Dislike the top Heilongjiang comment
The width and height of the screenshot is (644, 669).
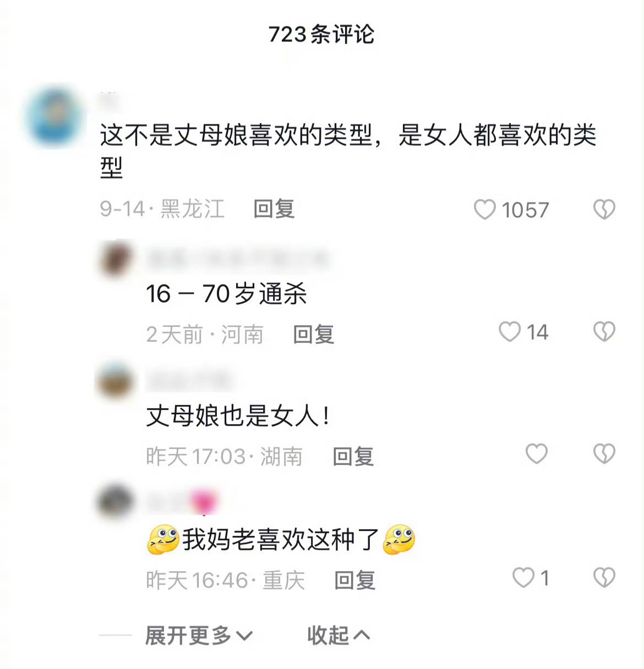604,210
